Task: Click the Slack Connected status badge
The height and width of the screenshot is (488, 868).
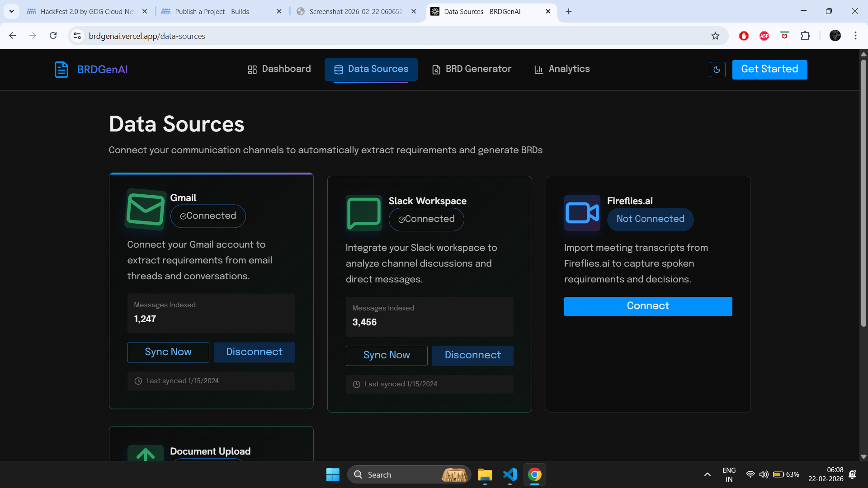Action: click(x=426, y=219)
